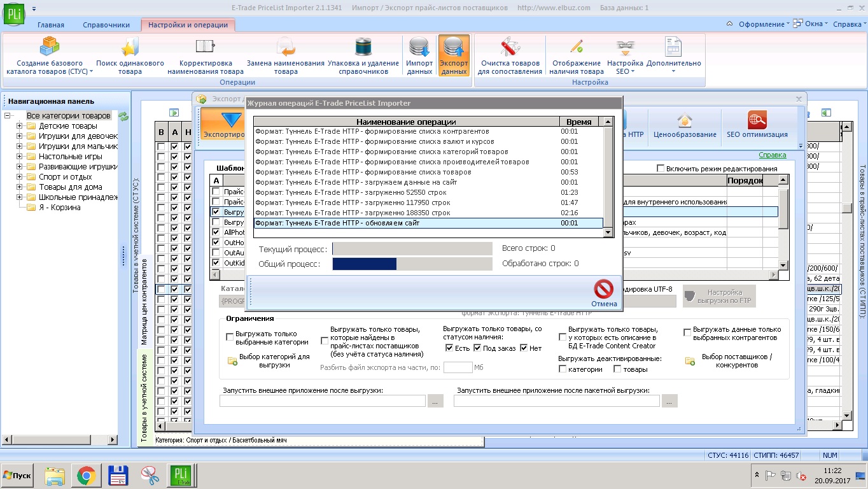Expand the Товары для дома category
The image size is (868, 489).
pos(19,187)
